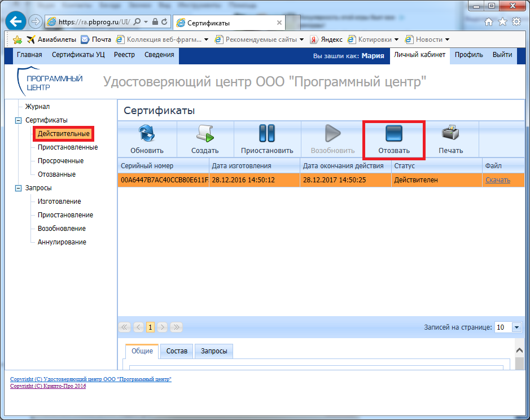Image resolution: width=530 pixels, height=420 pixels.
Task: Open browser favorites star icon
Action: pos(502,22)
